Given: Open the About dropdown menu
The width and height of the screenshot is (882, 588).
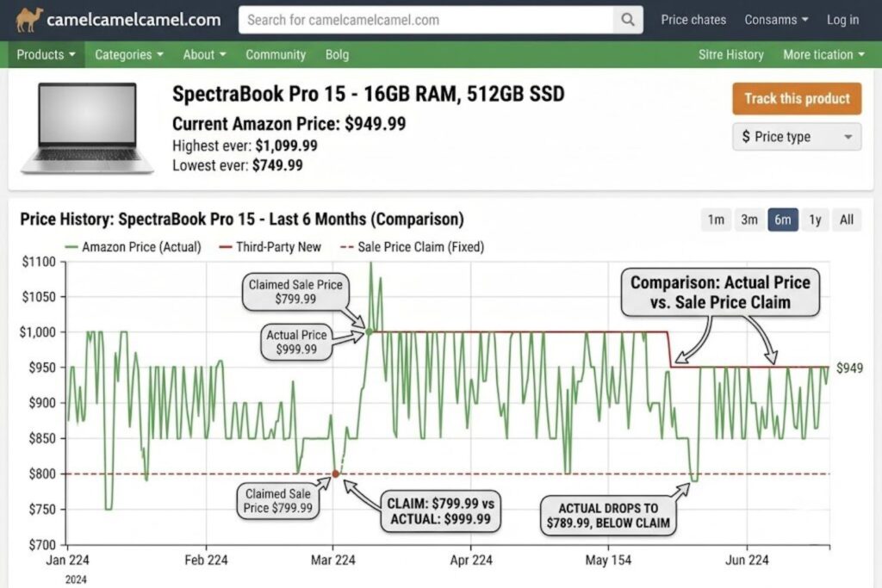Looking at the screenshot, I should click(x=204, y=54).
